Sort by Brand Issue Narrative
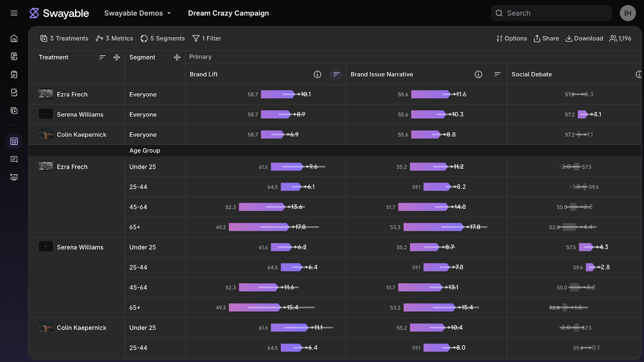The height and width of the screenshot is (362, 644). tap(497, 74)
